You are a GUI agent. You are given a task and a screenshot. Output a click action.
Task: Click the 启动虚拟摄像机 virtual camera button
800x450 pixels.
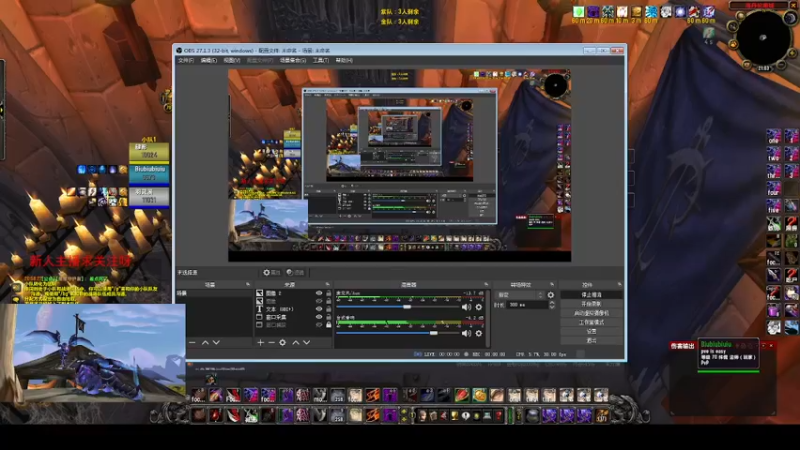pyautogui.click(x=591, y=313)
